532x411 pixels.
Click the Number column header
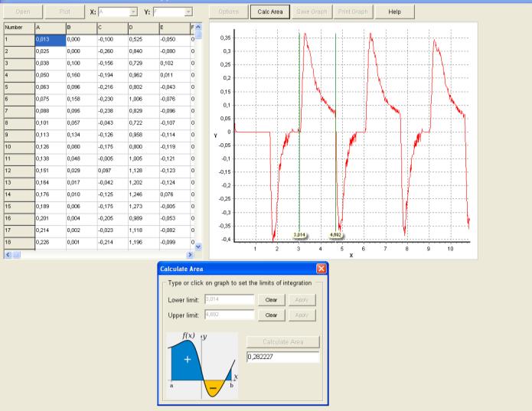click(x=19, y=28)
